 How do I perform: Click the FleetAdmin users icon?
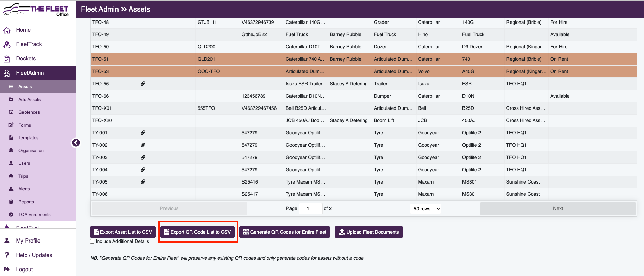tap(7, 73)
